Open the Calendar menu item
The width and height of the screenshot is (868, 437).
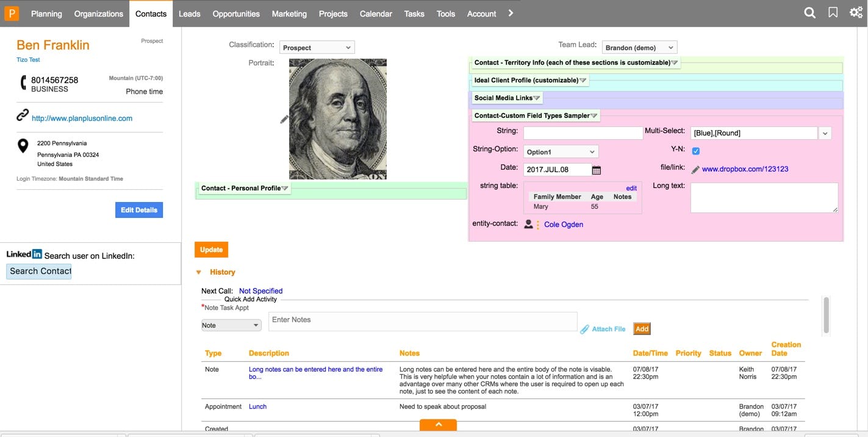click(x=375, y=12)
